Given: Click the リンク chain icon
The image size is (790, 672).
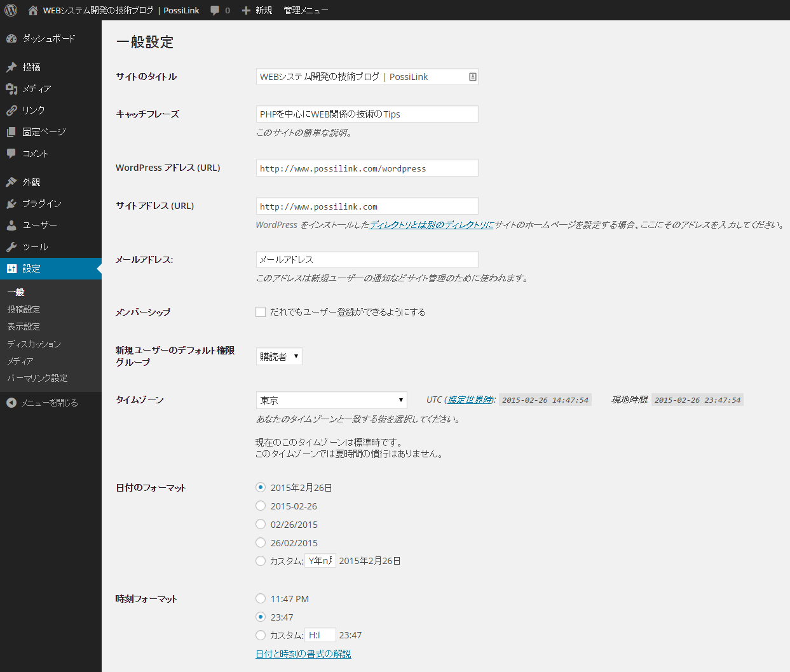Looking at the screenshot, I should [x=11, y=111].
